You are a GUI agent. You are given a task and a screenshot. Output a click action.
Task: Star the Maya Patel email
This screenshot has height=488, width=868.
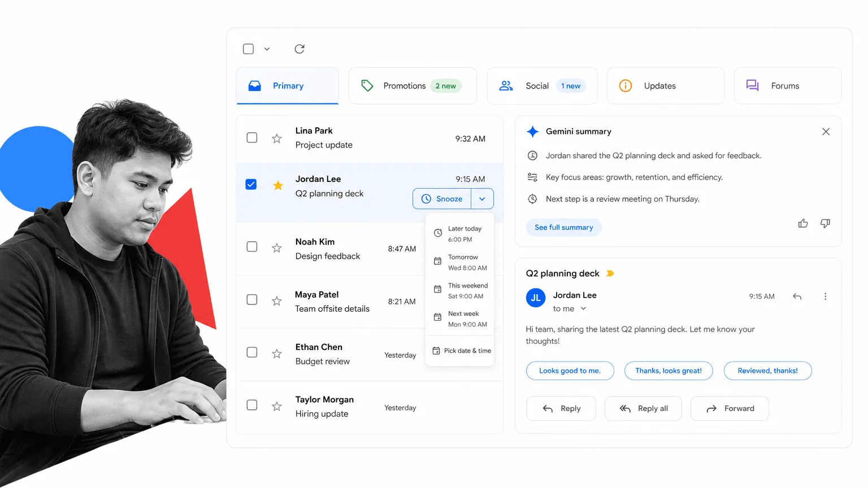point(276,300)
